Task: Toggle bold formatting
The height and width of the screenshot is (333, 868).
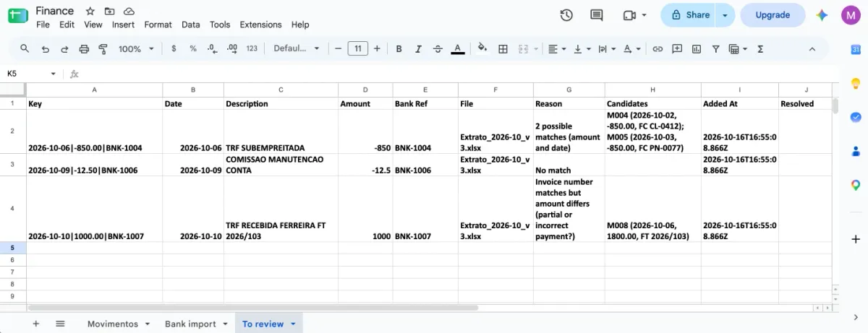Action: click(x=399, y=48)
